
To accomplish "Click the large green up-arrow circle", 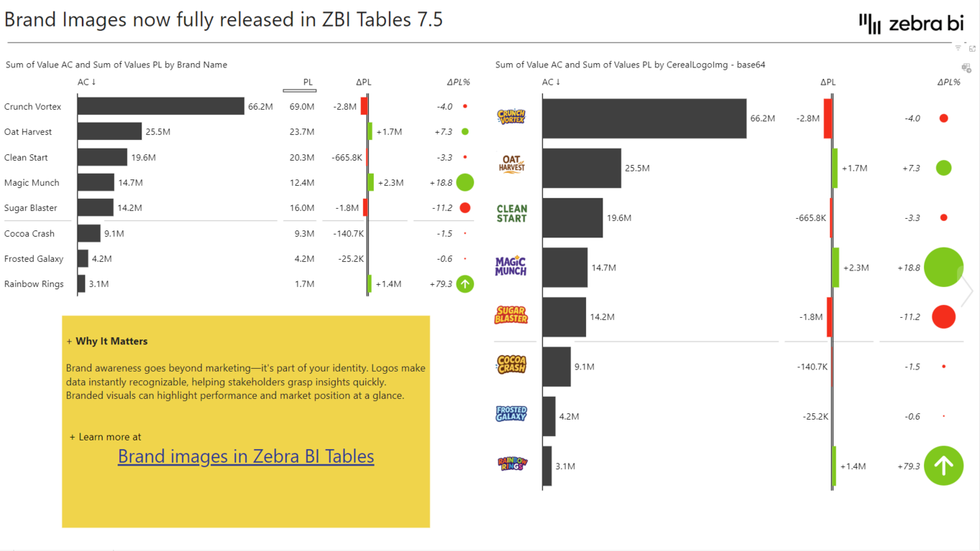I will click(943, 466).
